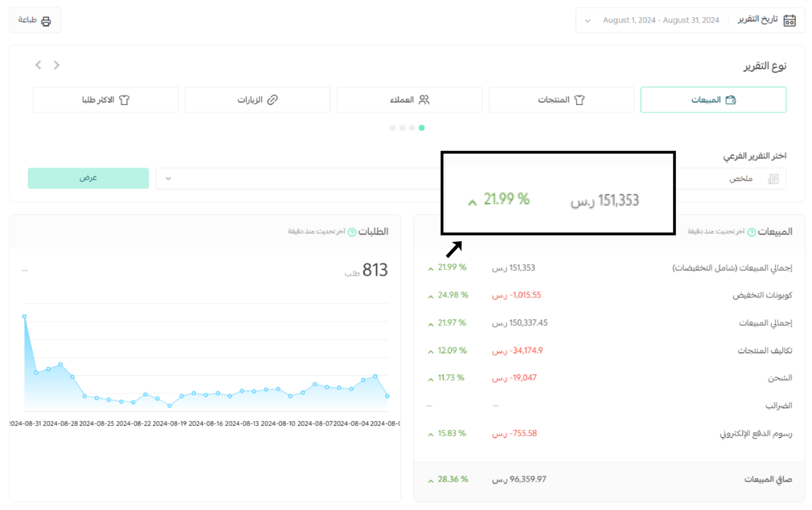812x510 pixels.
Task: Click the shirt icon on المنتجات tab
Action: click(579, 100)
